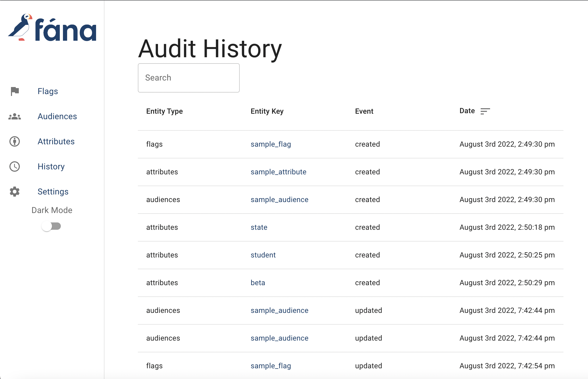Click the Event column header
588x379 pixels.
(364, 111)
